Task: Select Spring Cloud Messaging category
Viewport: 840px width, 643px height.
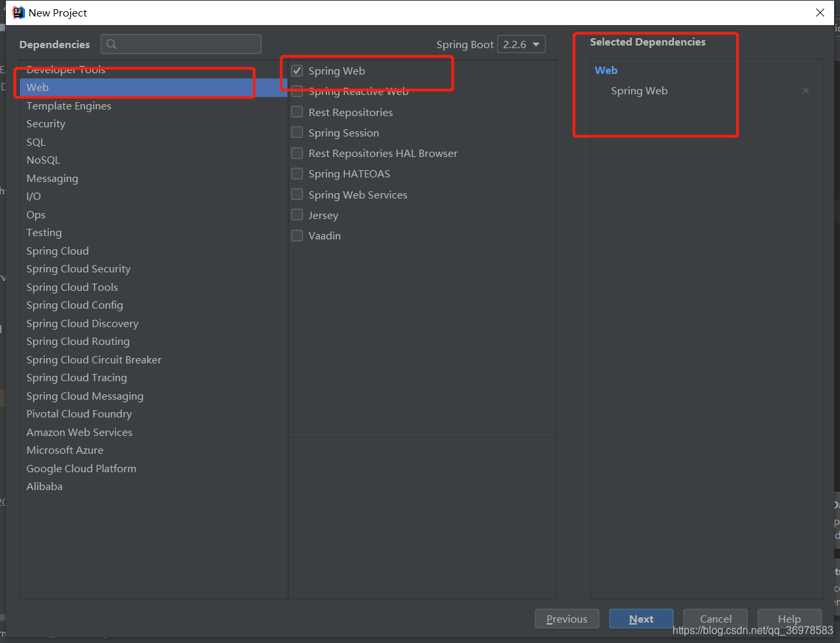Action: (154, 396)
